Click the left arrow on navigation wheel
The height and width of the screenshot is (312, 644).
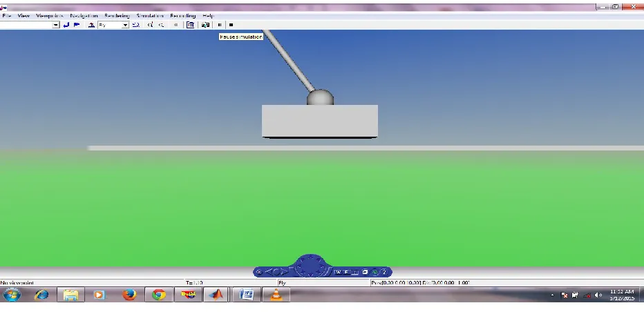(x=299, y=266)
